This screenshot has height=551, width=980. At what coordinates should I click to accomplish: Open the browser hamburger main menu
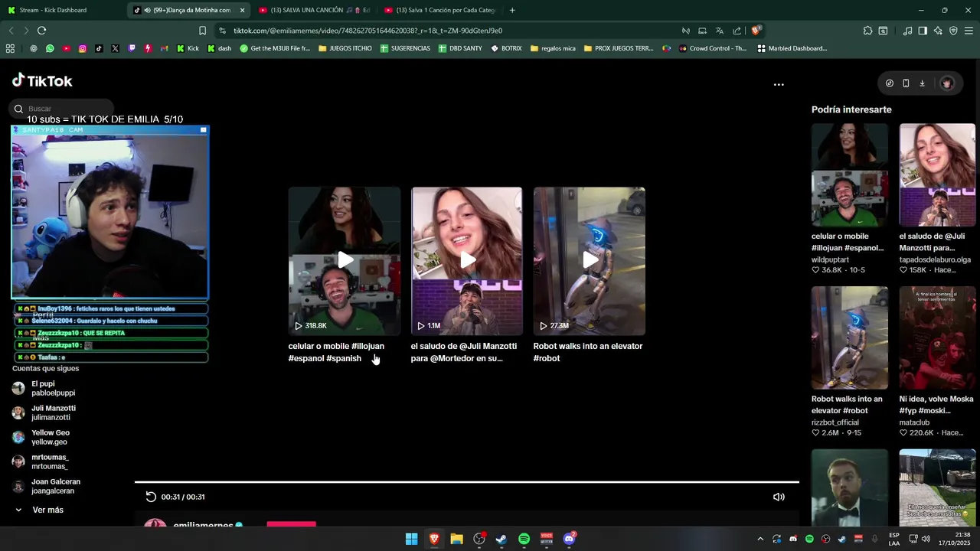(x=969, y=31)
